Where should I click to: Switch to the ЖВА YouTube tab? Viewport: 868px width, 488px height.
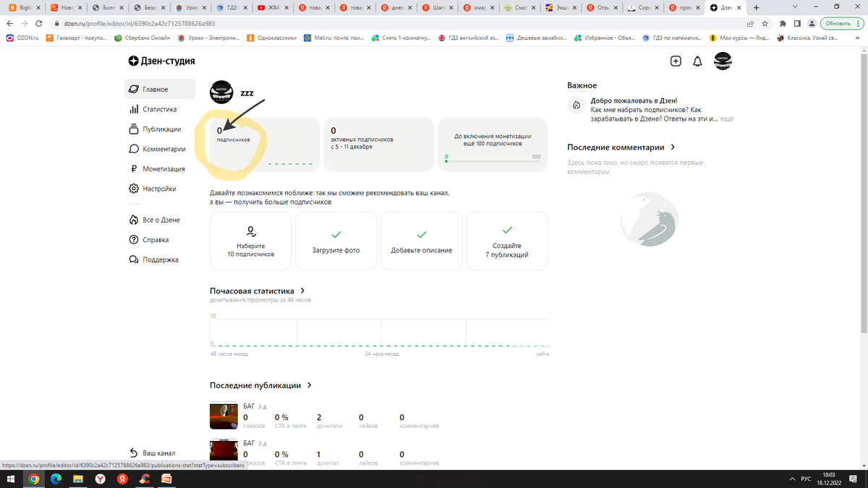click(x=273, y=7)
